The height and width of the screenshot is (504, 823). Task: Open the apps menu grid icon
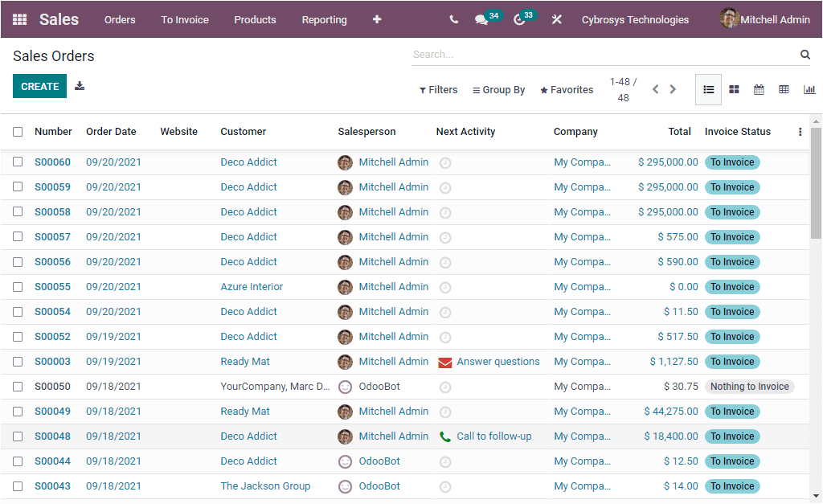click(x=18, y=19)
